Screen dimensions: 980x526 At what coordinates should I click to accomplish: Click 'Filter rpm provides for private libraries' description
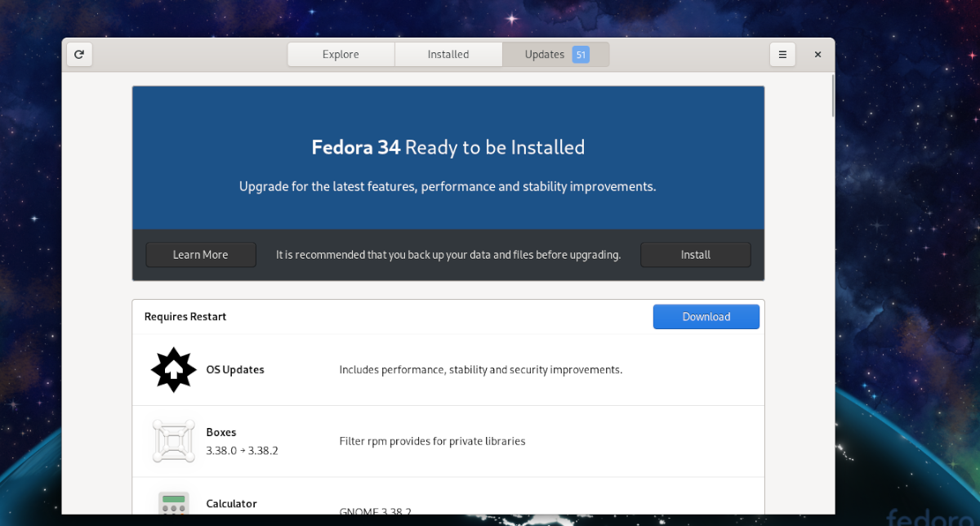click(432, 441)
